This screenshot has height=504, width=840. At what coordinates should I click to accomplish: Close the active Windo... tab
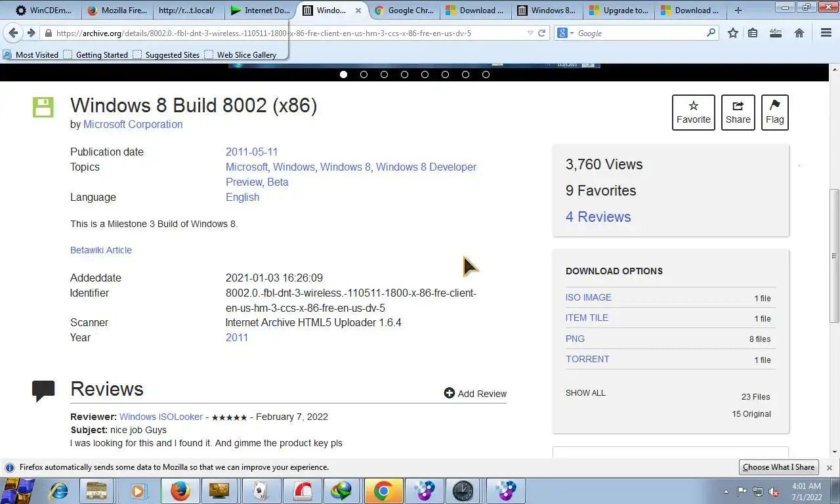click(358, 10)
